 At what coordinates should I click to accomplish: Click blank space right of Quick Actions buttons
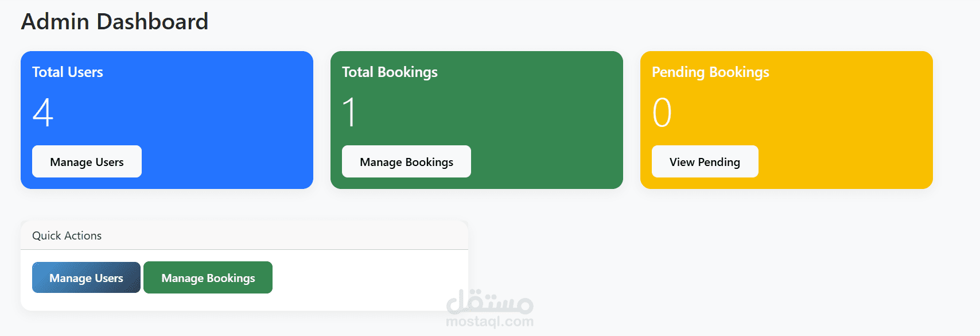click(x=367, y=279)
